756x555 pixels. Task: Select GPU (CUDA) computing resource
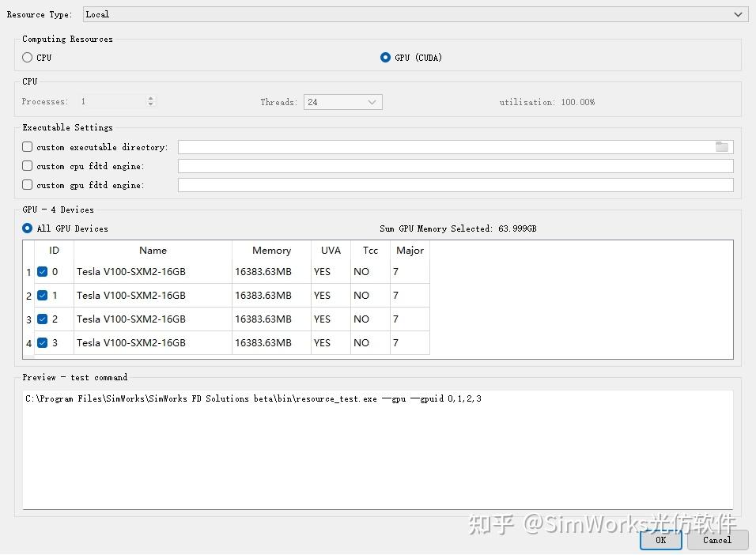click(x=385, y=57)
